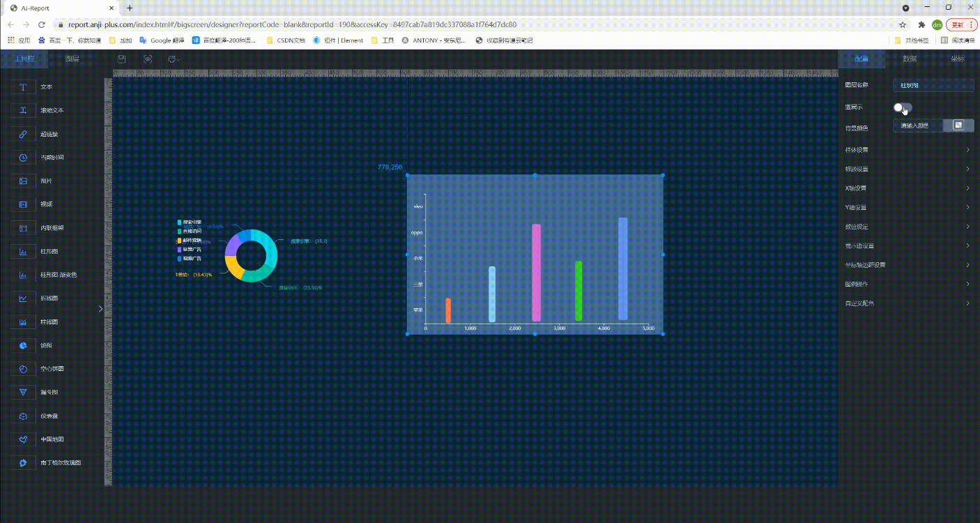Open the 应用 apps bookmark
The height and width of the screenshot is (523, 980).
point(19,40)
